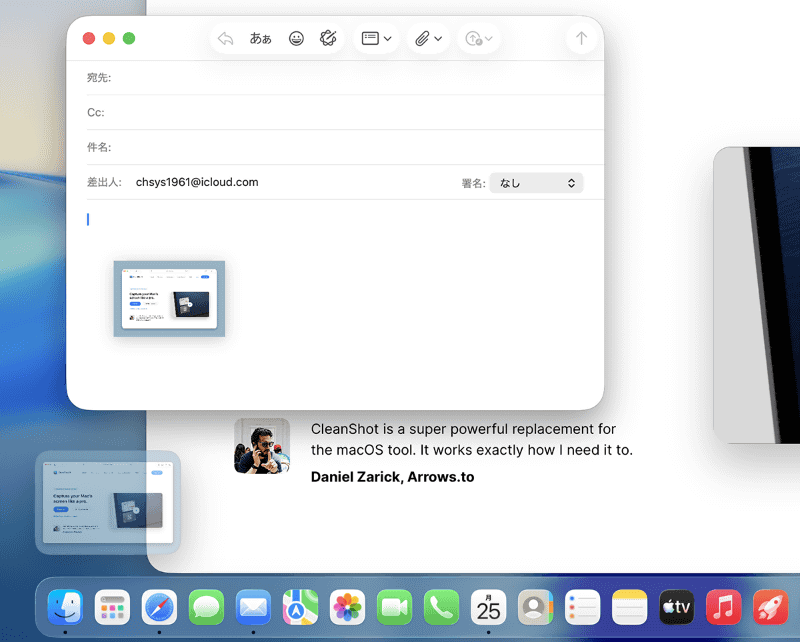Open Launchpad apps grid in Dock
Screen dimensions: 800x642
(112, 607)
